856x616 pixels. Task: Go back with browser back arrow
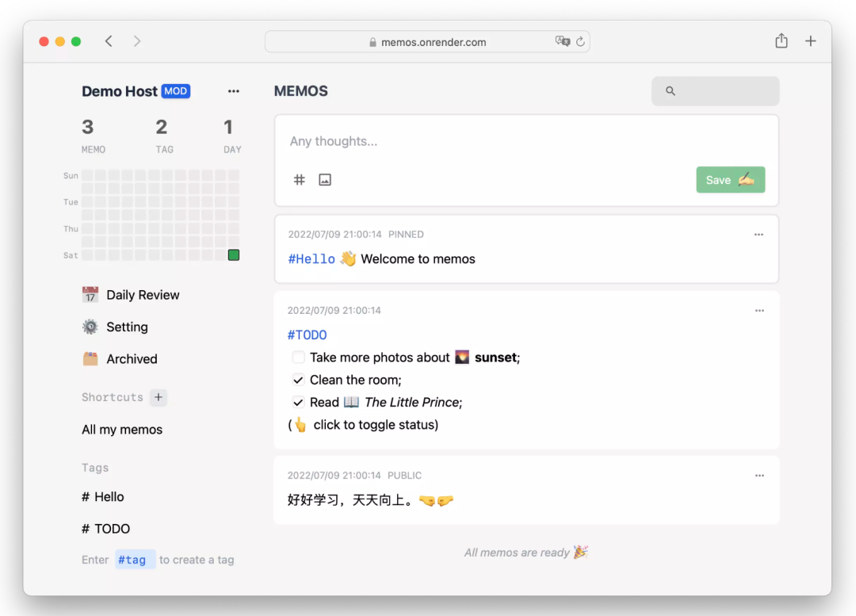point(109,41)
